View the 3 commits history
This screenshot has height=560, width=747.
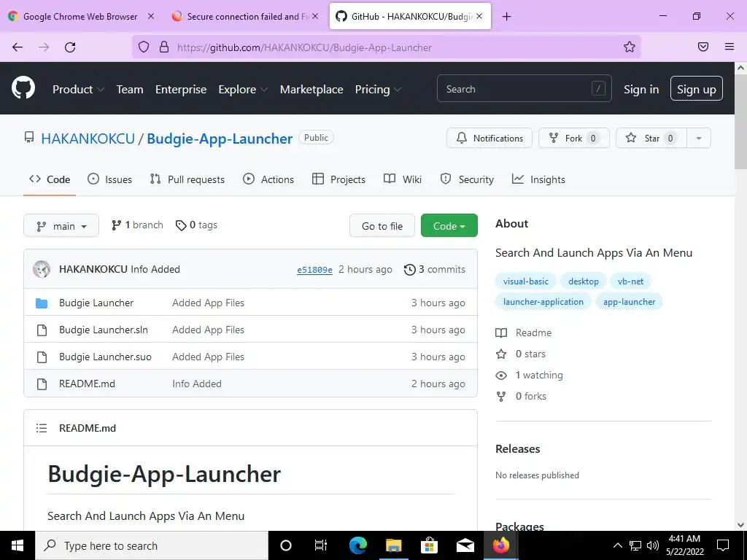(x=435, y=270)
